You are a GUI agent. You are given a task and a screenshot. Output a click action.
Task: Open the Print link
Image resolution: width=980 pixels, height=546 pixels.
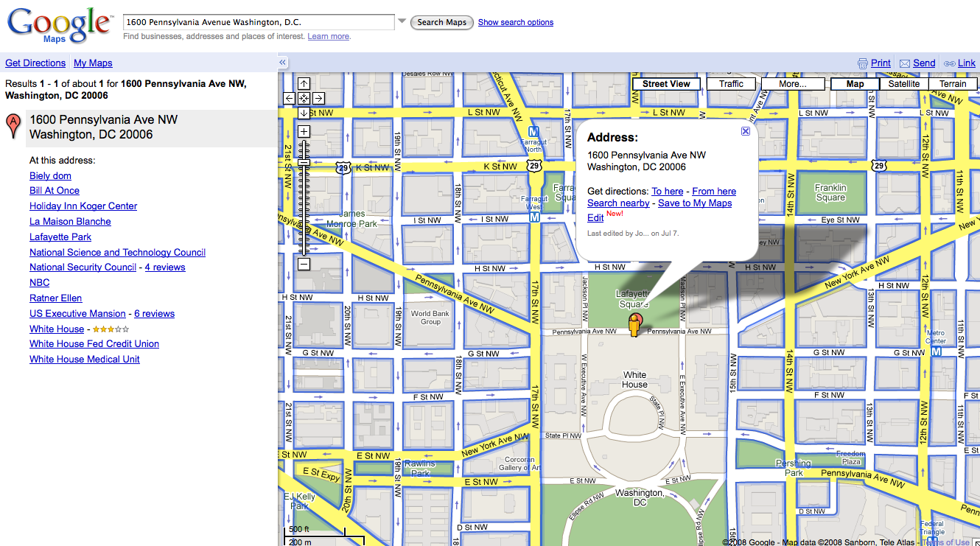(881, 63)
